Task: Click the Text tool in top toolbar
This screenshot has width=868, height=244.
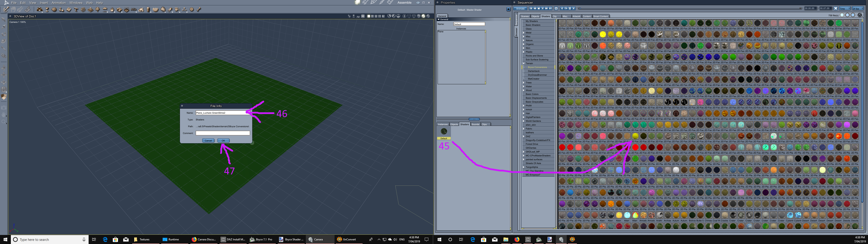Action: [76, 9]
